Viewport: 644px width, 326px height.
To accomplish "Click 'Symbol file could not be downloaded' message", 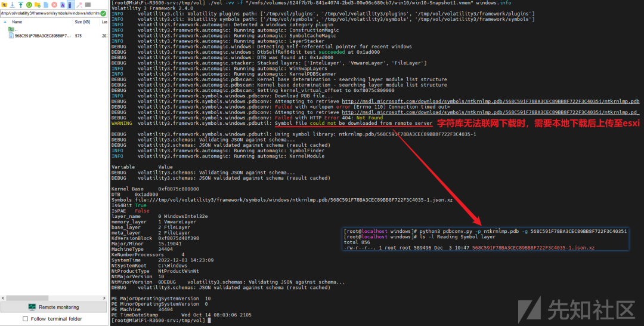I will tap(353, 124).
